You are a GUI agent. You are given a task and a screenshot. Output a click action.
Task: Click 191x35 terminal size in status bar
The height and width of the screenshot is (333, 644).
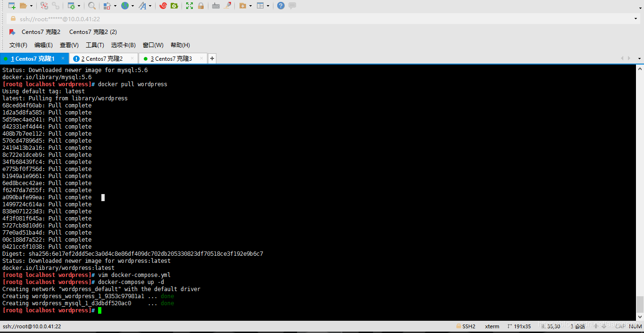point(519,326)
